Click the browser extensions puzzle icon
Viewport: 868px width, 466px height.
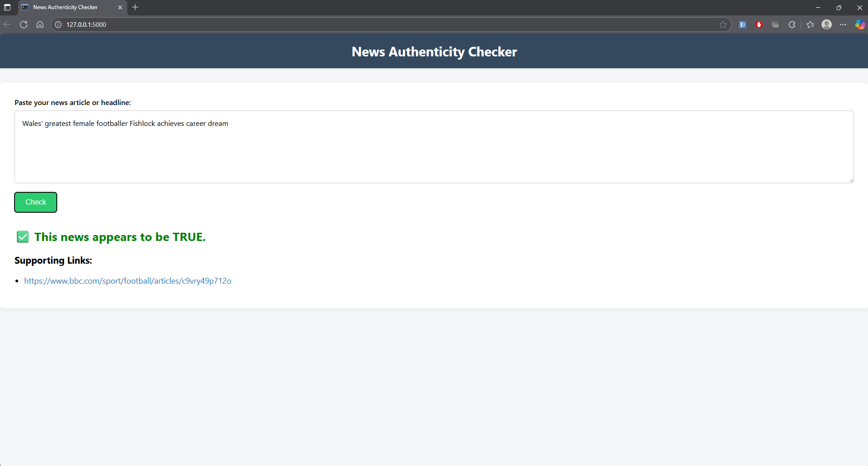point(792,25)
